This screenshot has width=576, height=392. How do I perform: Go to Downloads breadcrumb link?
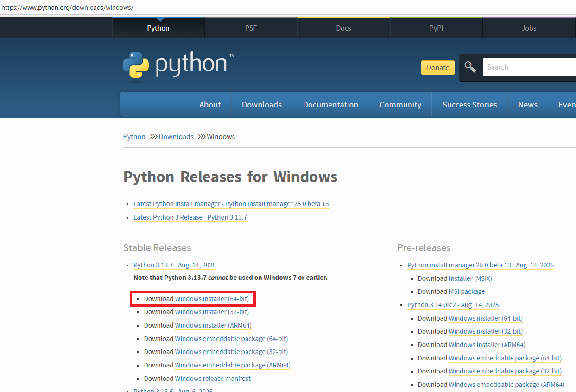click(176, 137)
